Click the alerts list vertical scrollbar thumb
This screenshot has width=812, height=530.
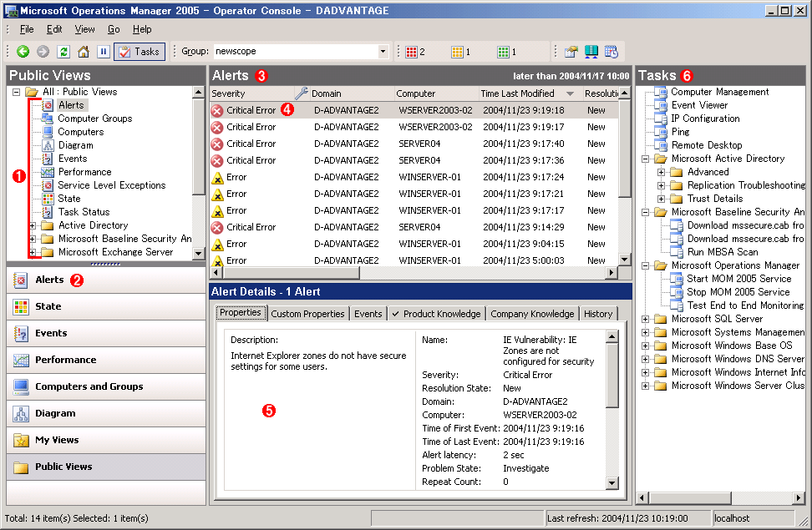(625, 149)
